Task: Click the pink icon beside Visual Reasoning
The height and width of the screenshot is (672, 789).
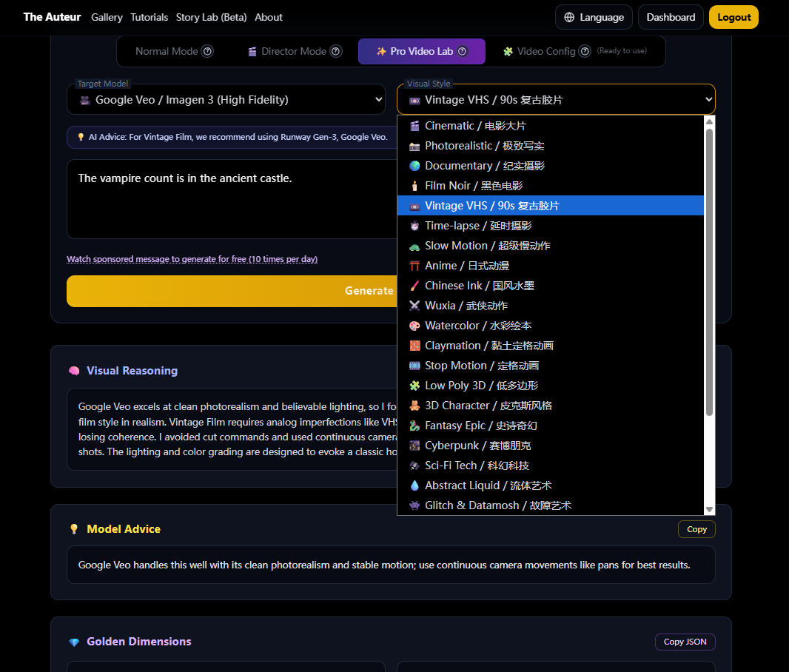Action: tap(73, 371)
